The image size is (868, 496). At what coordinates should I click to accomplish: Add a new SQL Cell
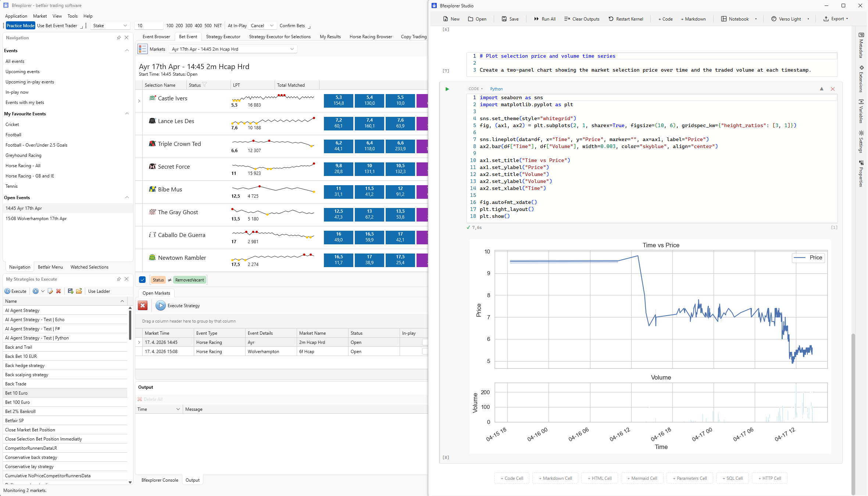tap(732, 478)
